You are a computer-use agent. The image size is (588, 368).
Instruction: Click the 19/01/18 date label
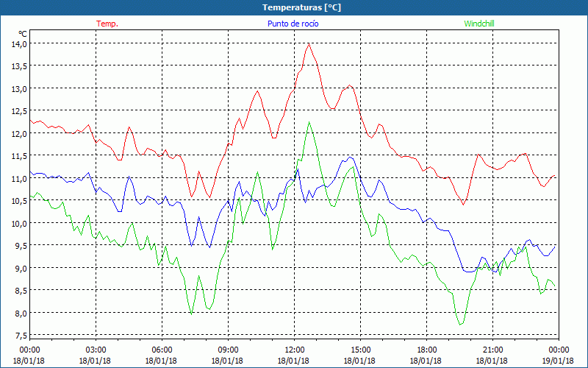(559, 361)
